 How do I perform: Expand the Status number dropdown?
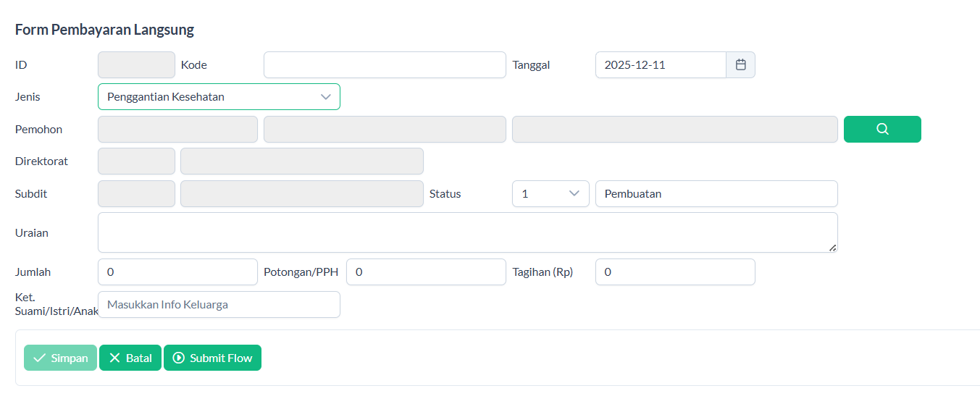(x=550, y=193)
